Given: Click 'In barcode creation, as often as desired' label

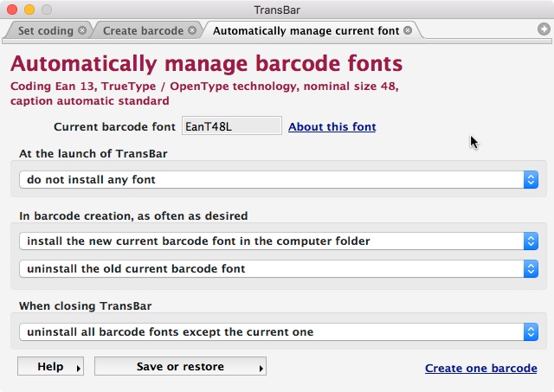Looking at the screenshot, I should (x=133, y=215).
